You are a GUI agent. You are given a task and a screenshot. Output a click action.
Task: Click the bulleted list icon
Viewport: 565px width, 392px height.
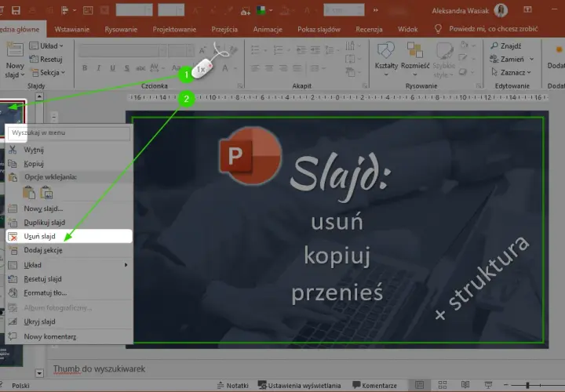pos(255,49)
